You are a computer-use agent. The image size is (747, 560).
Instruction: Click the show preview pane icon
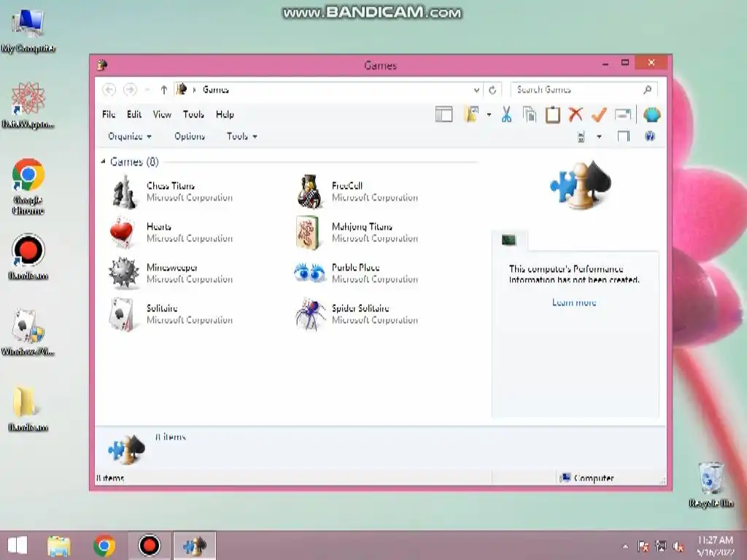(623, 136)
